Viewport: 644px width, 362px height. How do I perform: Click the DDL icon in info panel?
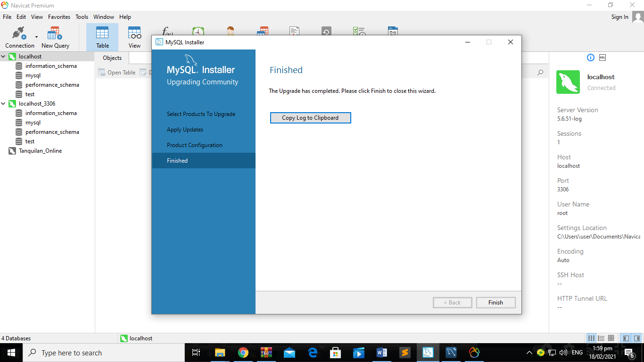603,58
